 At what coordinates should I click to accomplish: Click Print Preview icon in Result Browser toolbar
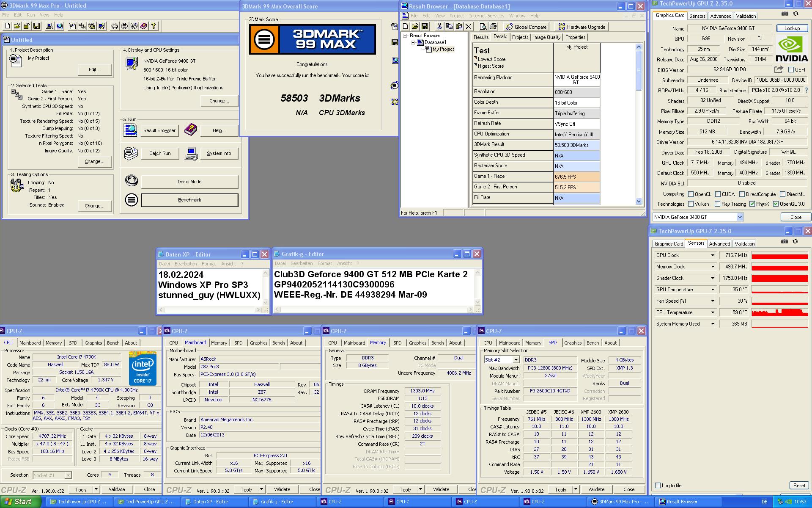pos(483,26)
